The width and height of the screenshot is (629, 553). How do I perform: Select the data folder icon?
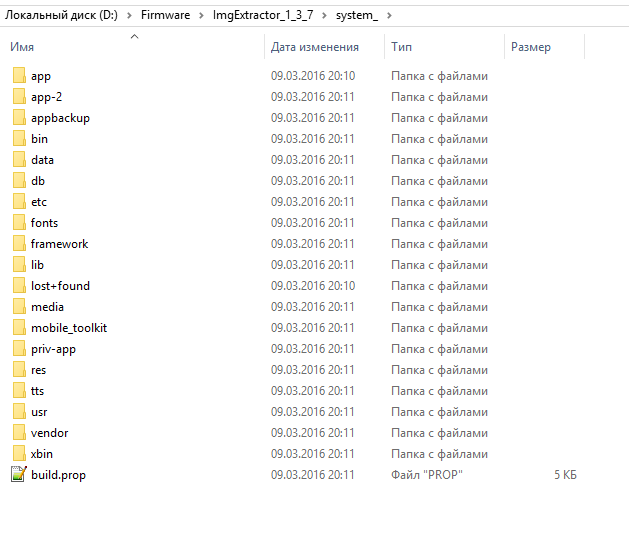coord(19,159)
